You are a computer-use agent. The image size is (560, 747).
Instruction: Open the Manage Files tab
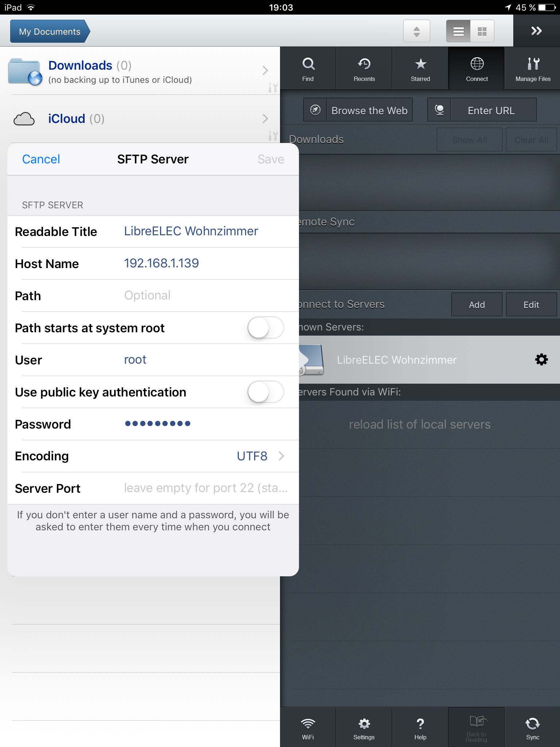533,69
